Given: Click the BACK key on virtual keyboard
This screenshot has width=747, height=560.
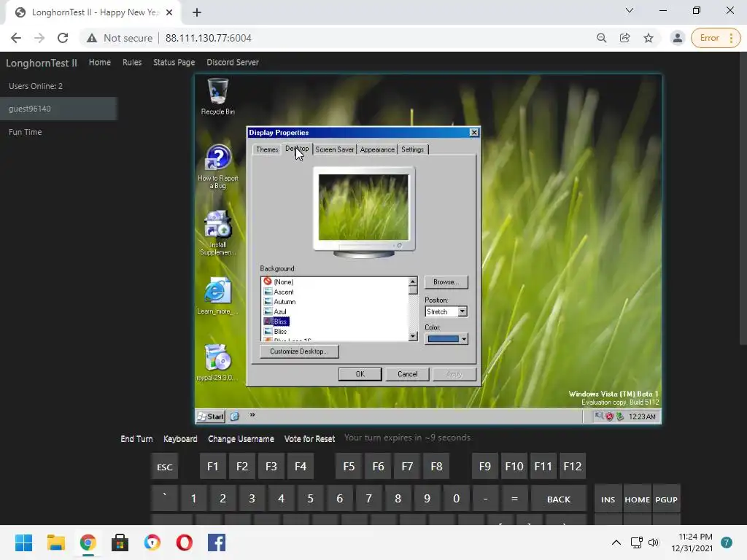Looking at the screenshot, I should tap(558, 499).
